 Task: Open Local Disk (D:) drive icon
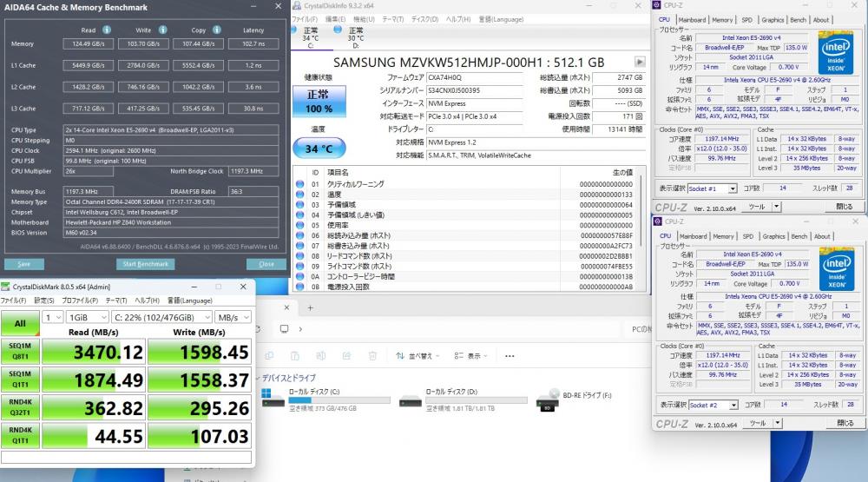[411, 400]
